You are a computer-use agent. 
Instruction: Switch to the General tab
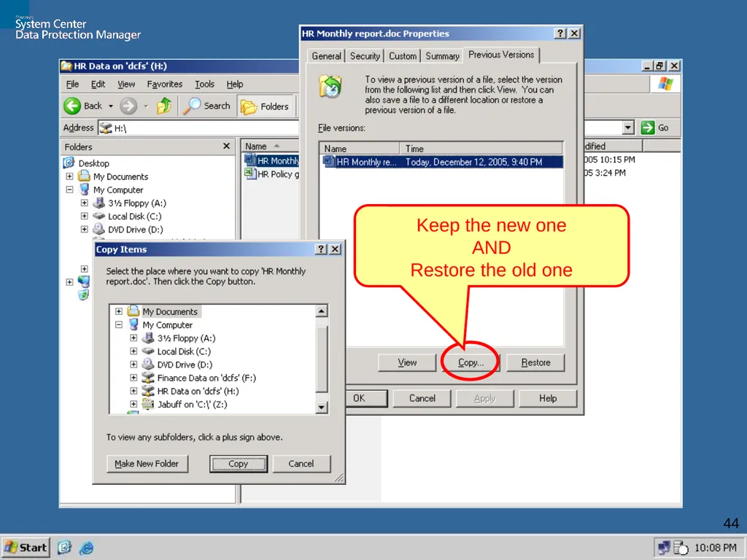[x=326, y=56]
